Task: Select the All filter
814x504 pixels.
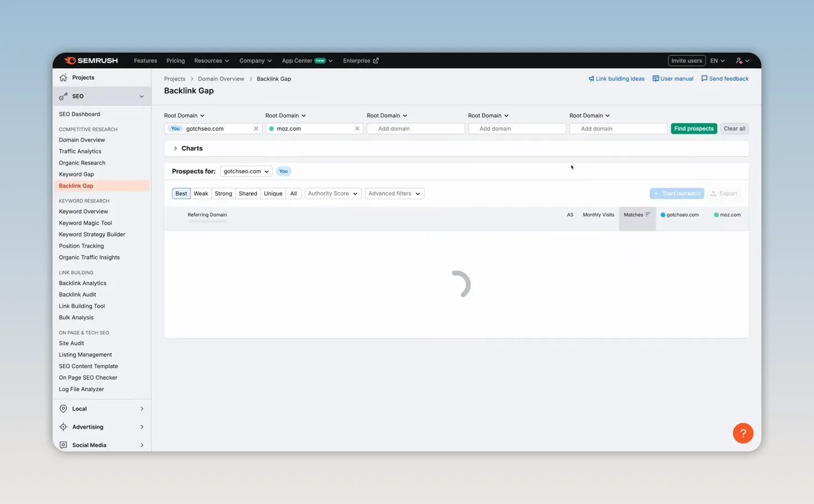Action: tap(293, 194)
